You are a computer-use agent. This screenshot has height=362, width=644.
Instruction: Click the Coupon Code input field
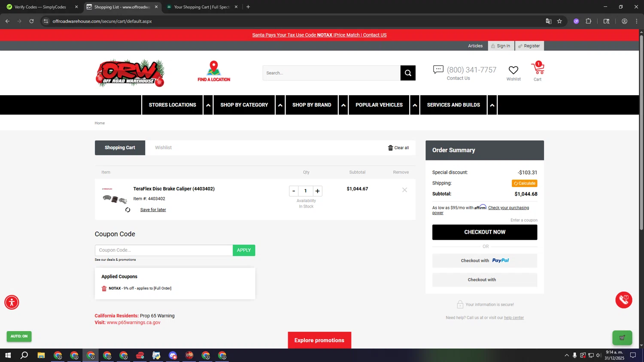tap(164, 250)
